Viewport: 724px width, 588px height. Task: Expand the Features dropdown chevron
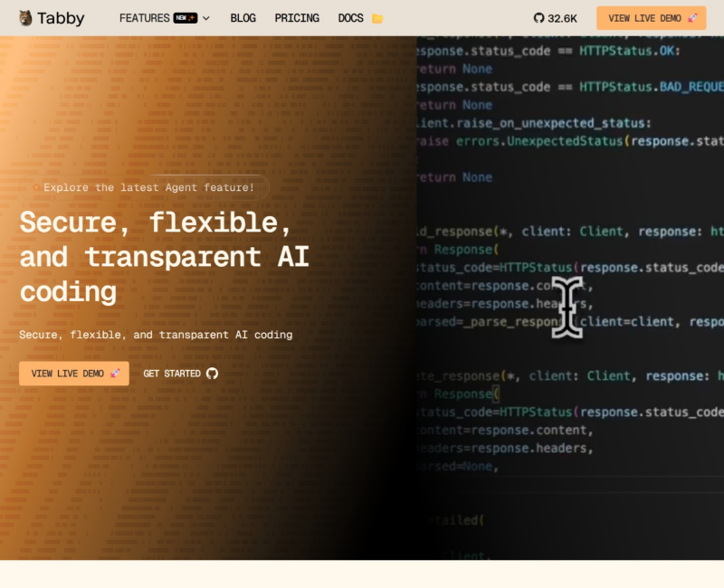click(206, 18)
